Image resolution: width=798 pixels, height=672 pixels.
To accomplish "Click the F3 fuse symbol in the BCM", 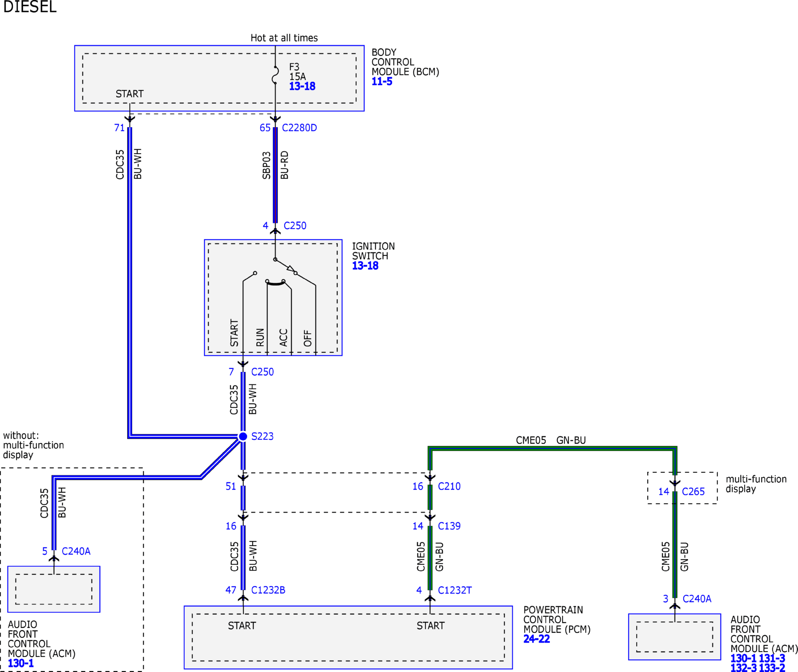I will tap(275, 75).
